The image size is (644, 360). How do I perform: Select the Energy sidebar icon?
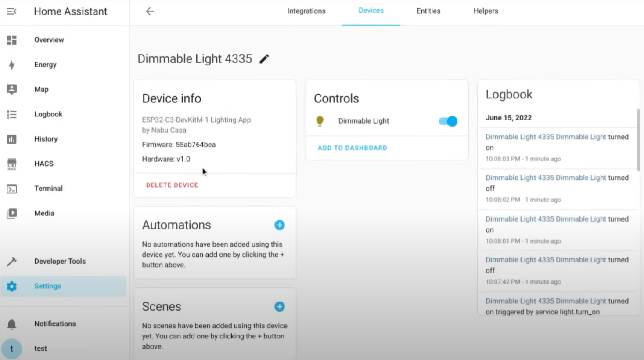tap(12, 65)
